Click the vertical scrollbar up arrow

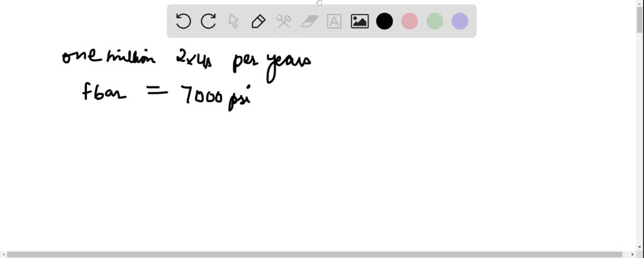coord(640,3)
